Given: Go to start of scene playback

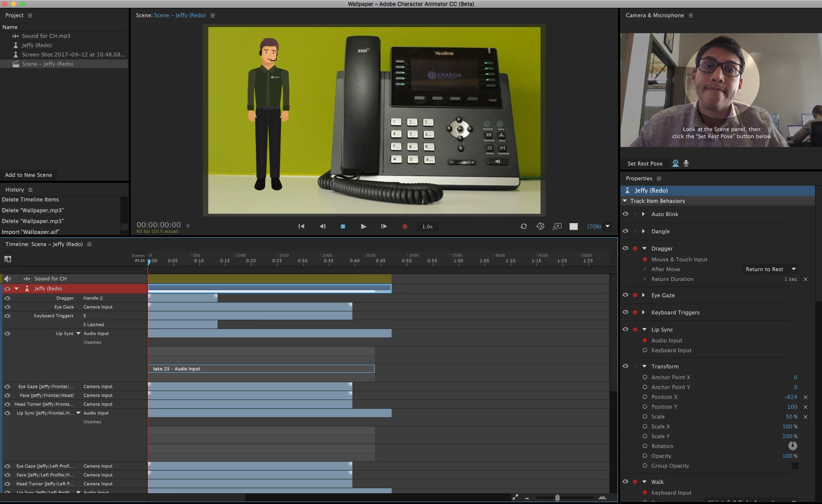Looking at the screenshot, I should point(302,226).
